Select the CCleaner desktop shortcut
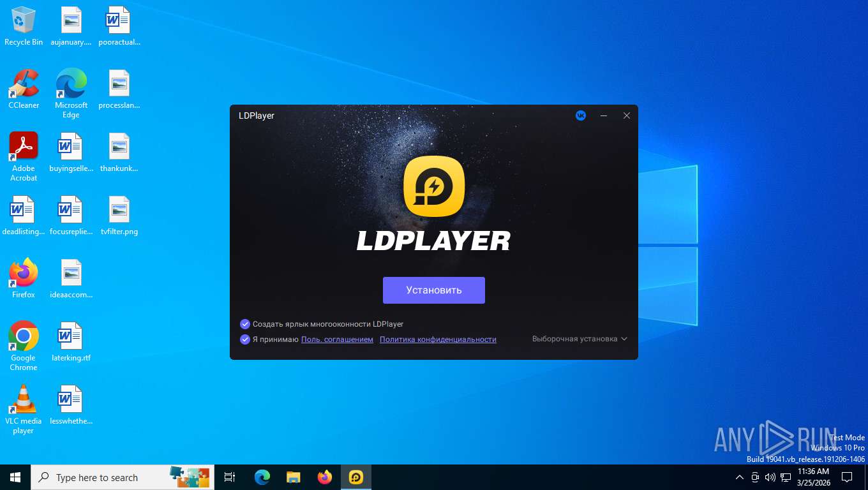 (24, 89)
